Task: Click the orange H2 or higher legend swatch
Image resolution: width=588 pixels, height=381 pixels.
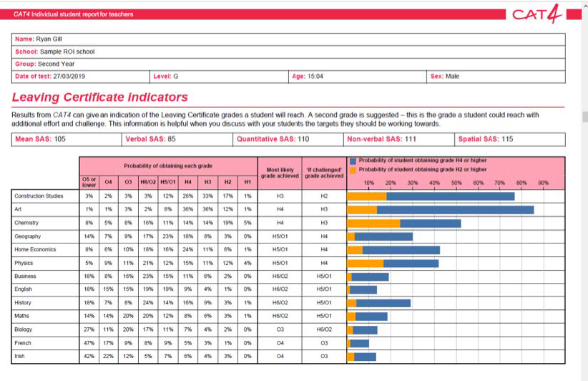Action: (x=353, y=170)
